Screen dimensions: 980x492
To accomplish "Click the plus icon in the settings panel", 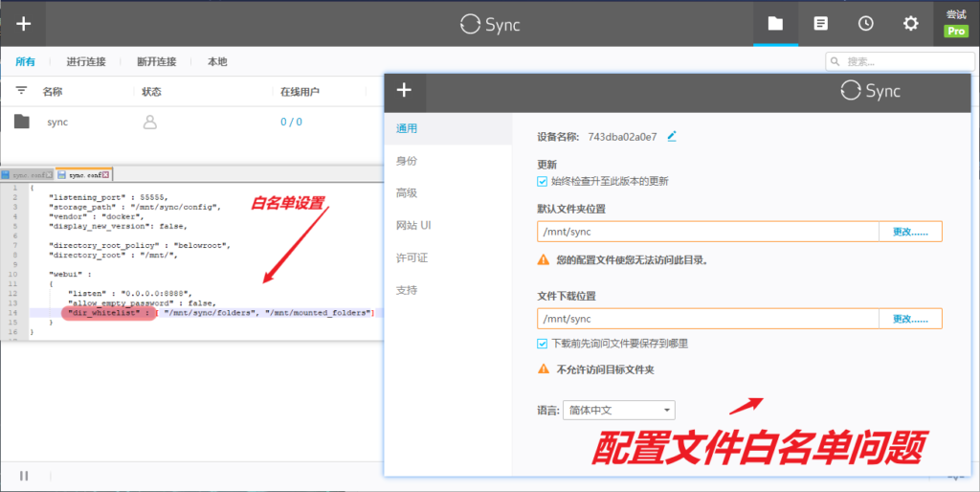I will pos(405,91).
